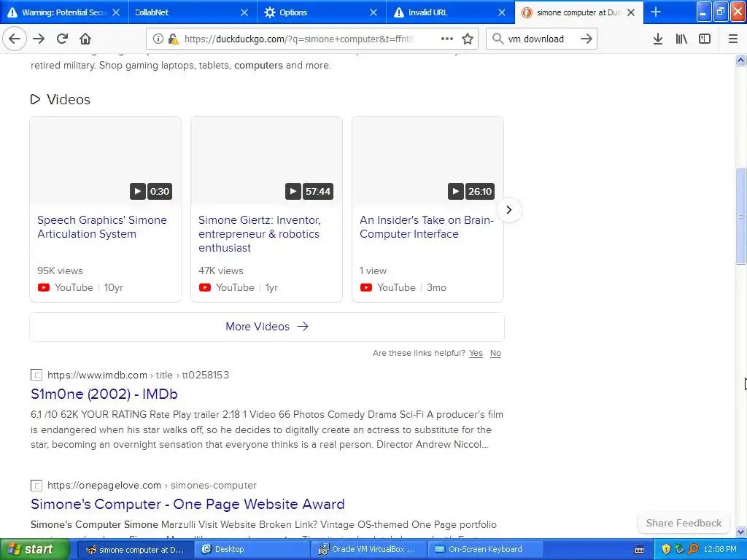Viewport: 747px width, 560px height.
Task: Close the 'Warning: Potential Security' tab
Action: [x=116, y=12]
